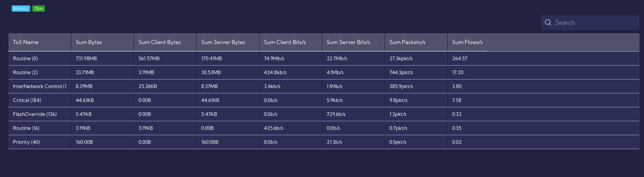Select the InterNetwork Control row
The height and width of the screenshot is (177, 644).
324,86
